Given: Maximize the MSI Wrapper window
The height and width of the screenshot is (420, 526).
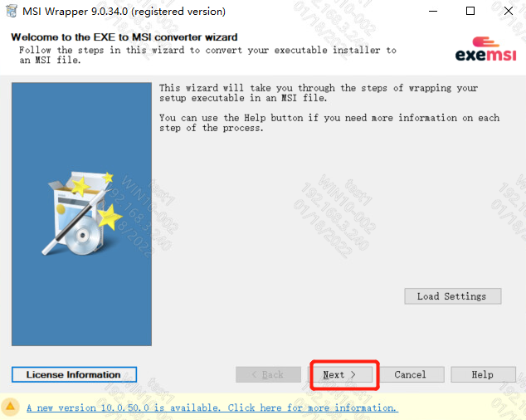Looking at the screenshot, I should 470,11.
